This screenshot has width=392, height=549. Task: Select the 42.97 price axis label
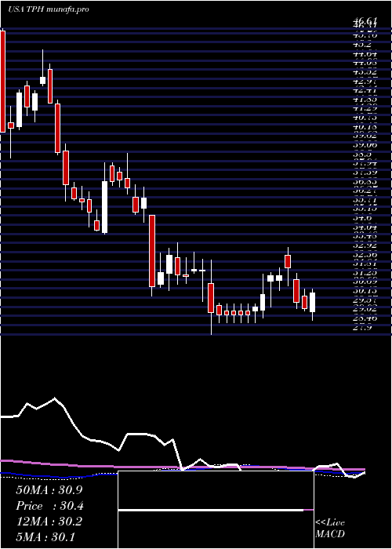click(365, 82)
